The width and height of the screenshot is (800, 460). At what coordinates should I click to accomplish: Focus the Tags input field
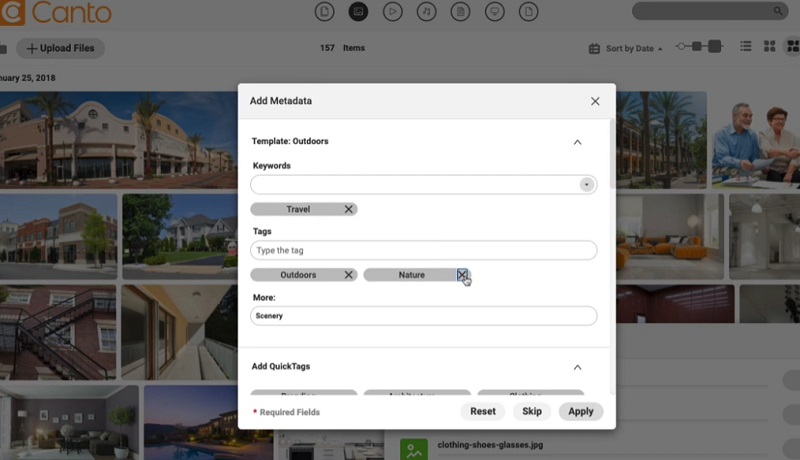423,250
